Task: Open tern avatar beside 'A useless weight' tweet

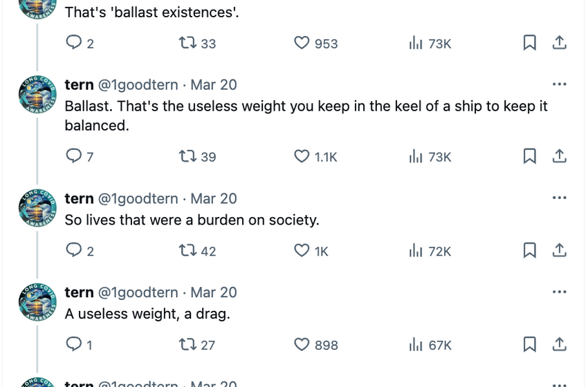Action: point(37,302)
